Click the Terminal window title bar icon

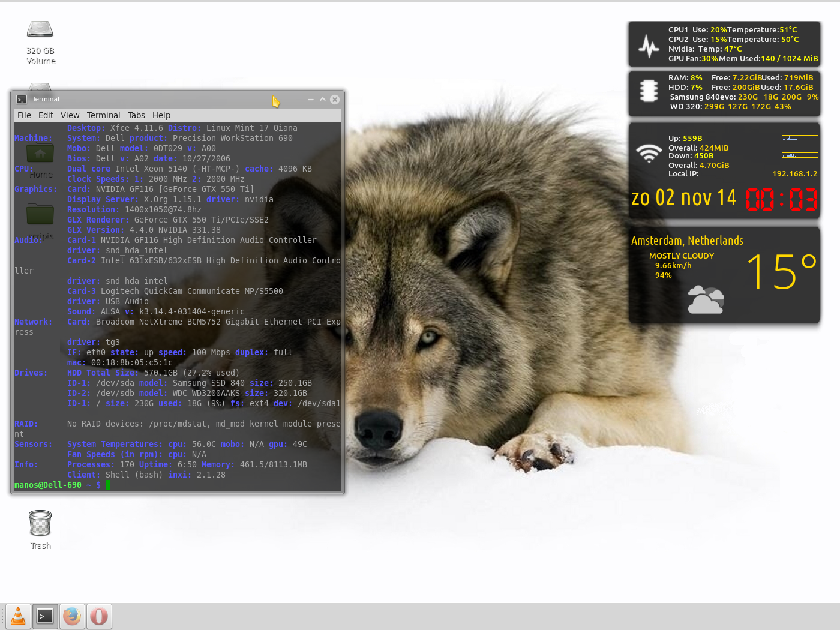[22, 100]
